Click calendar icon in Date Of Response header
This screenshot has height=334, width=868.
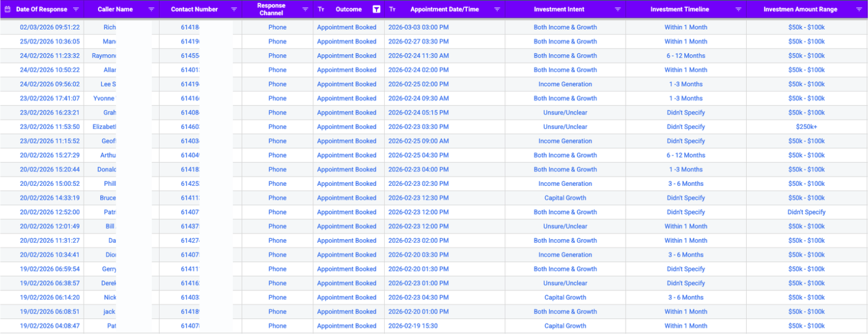(x=8, y=9)
